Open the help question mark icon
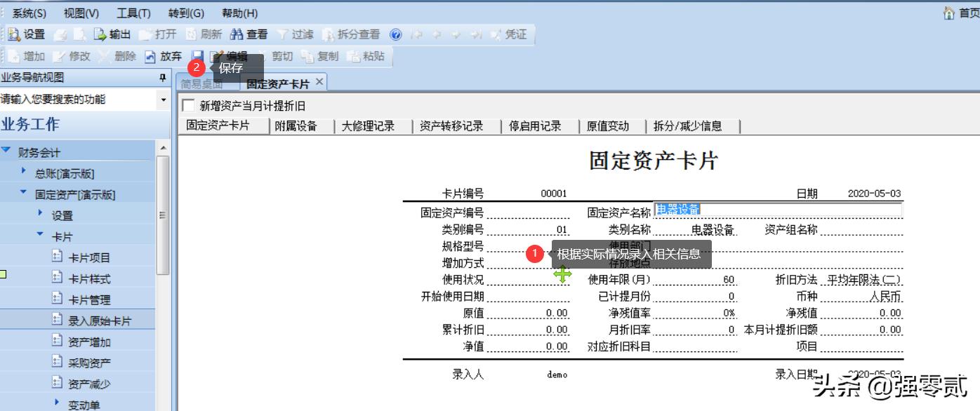 pos(395,33)
